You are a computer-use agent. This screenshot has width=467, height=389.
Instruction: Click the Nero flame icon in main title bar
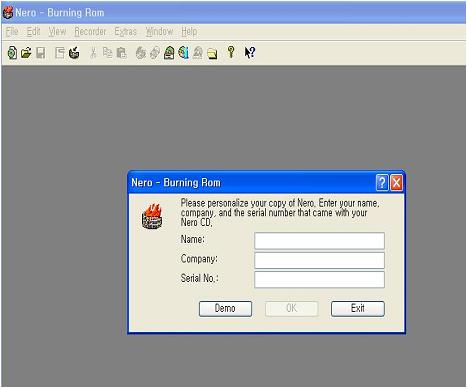[x=8, y=13]
